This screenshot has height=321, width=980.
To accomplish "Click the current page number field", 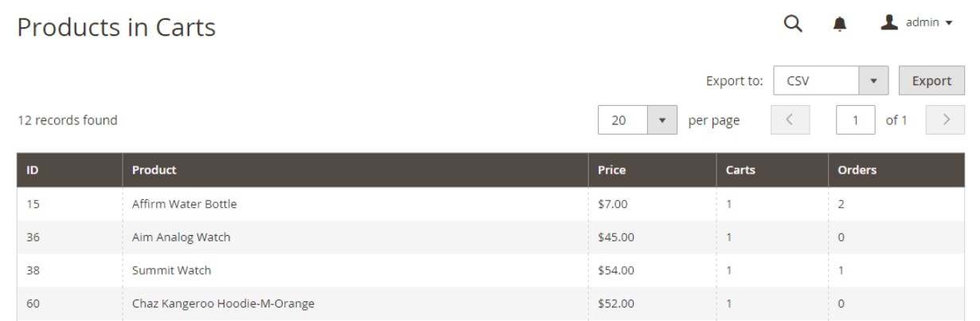I will pyautogui.click(x=855, y=121).
